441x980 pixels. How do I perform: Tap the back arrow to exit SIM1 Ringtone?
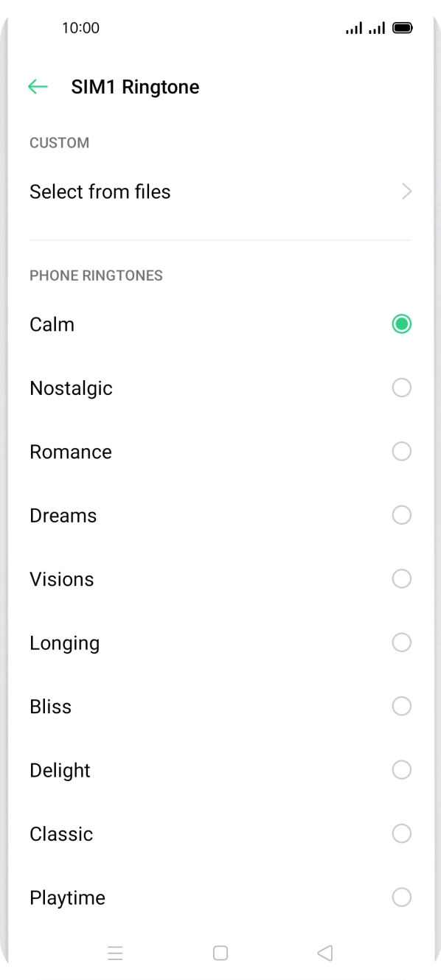(38, 86)
